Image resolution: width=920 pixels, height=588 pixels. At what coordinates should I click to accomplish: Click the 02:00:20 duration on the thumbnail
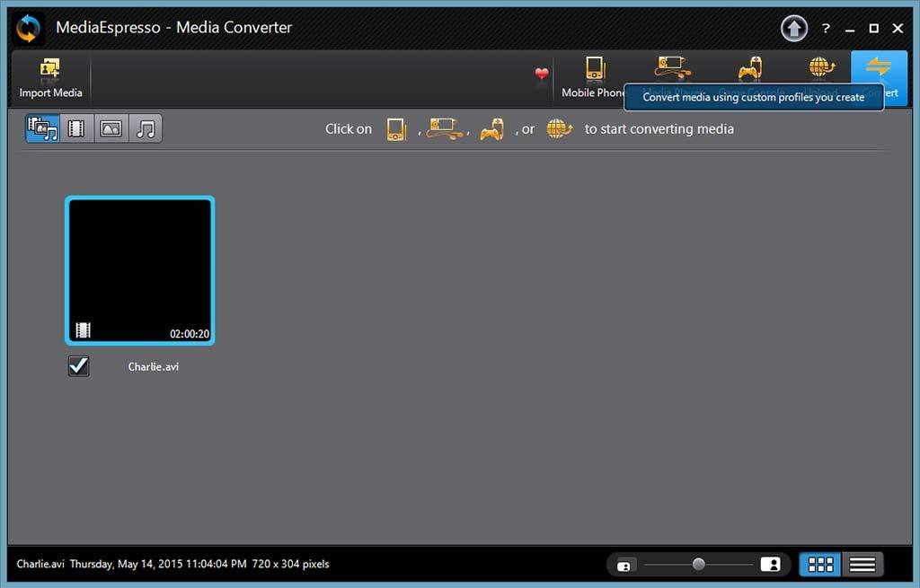(x=190, y=334)
